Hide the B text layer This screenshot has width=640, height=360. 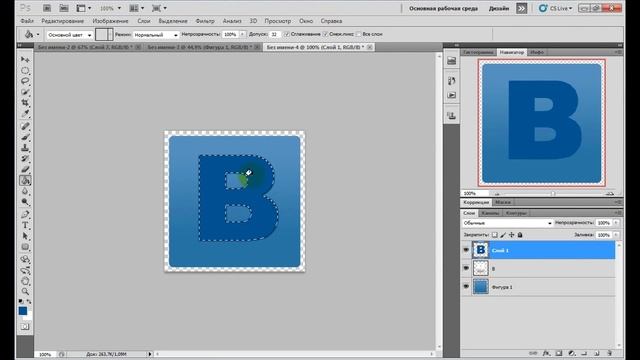point(466,268)
